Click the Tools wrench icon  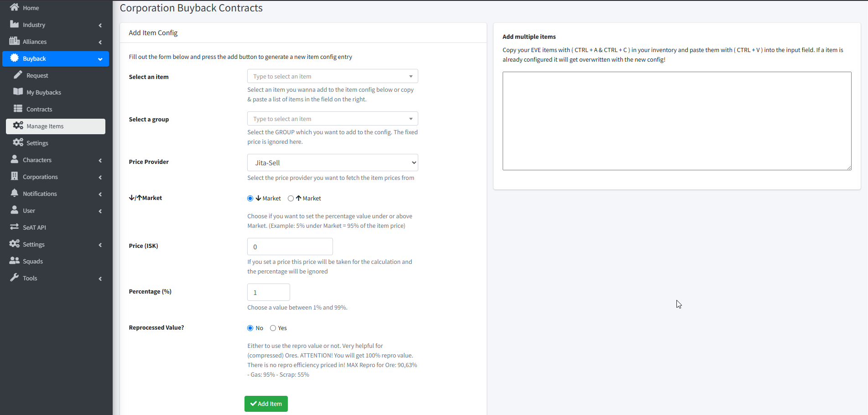tap(15, 278)
